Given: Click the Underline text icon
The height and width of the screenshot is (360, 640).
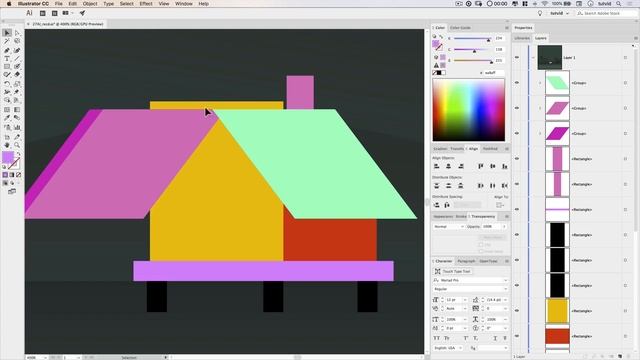Looking at the screenshot, I should 495,338.
